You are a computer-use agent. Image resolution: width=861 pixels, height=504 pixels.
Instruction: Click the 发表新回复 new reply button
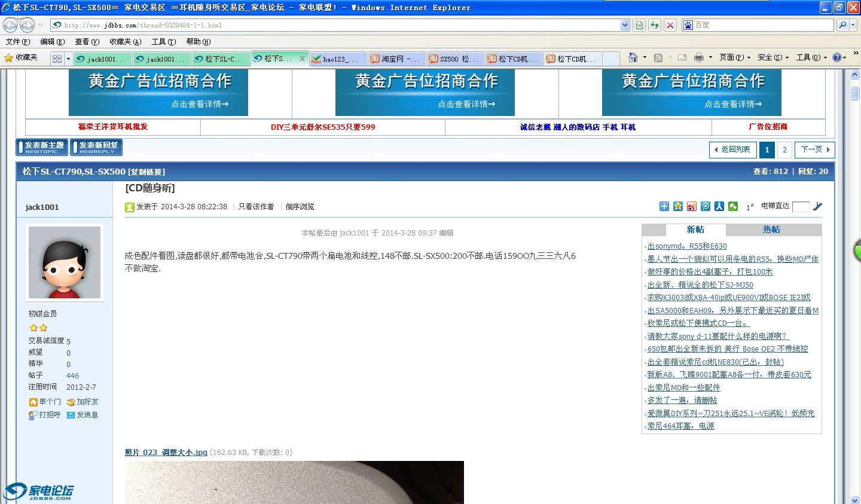coord(96,148)
